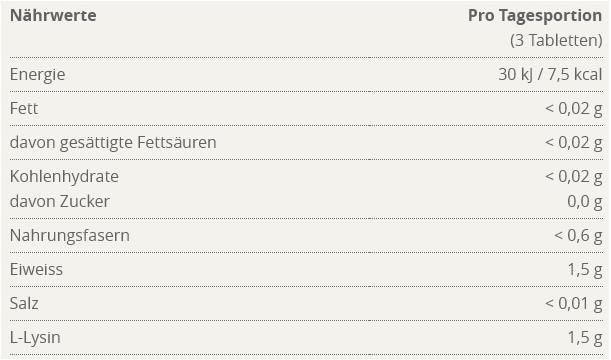Select the L-Lysin row label
The height and width of the screenshot is (360, 611).
tap(35, 338)
